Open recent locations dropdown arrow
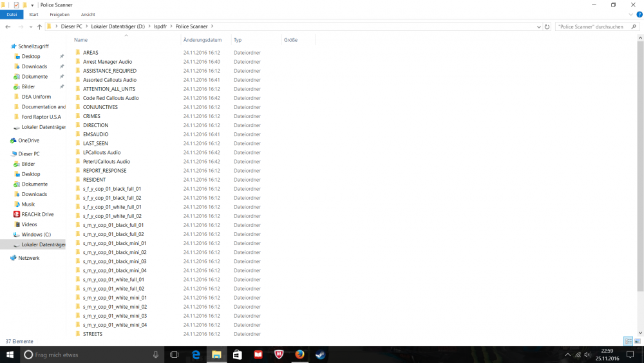 click(x=31, y=26)
